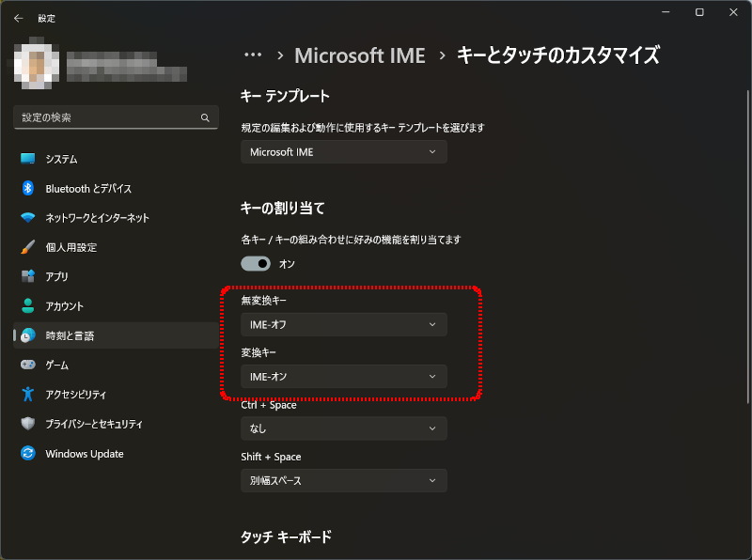The height and width of the screenshot is (560, 752).
Task: Click the 設定の検索 search field
Action: point(116,117)
